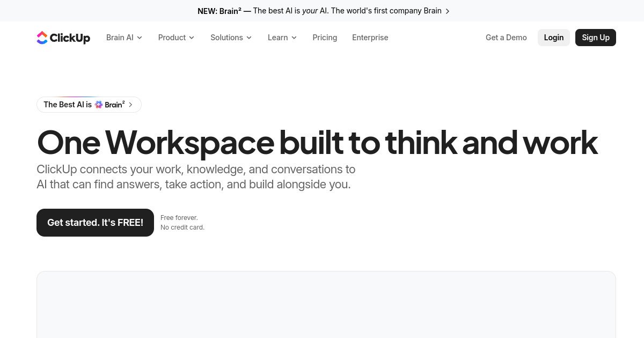Click the ClickUp wordmark text
The width and height of the screenshot is (644, 338).
coord(70,38)
